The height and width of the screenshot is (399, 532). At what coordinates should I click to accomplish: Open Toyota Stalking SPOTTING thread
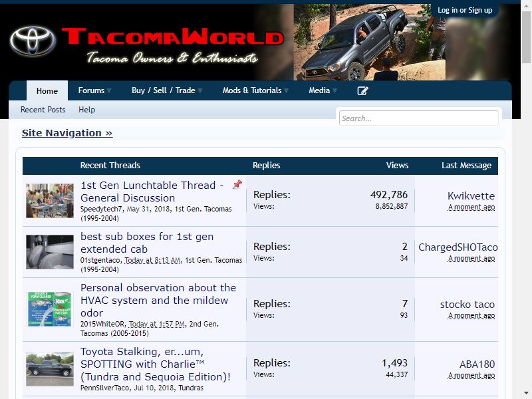(156, 364)
